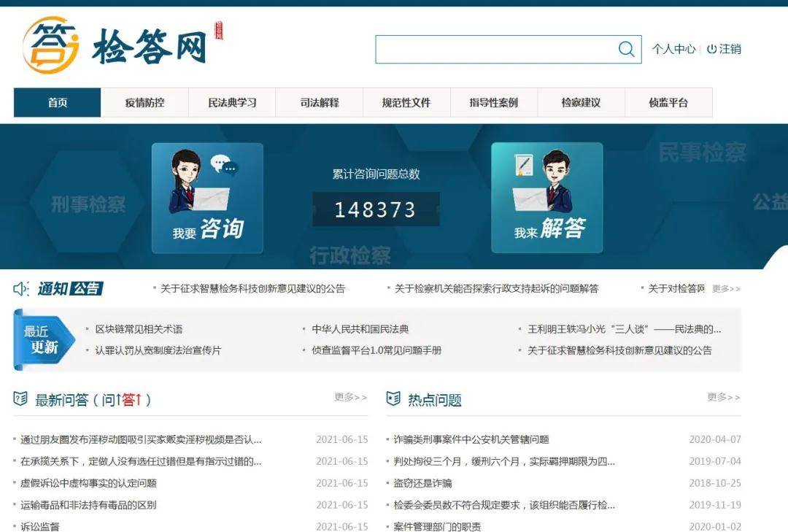This screenshot has width=788, height=532.
Task: Open the 疫情防控 navigation tab
Action: pos(144,103)
